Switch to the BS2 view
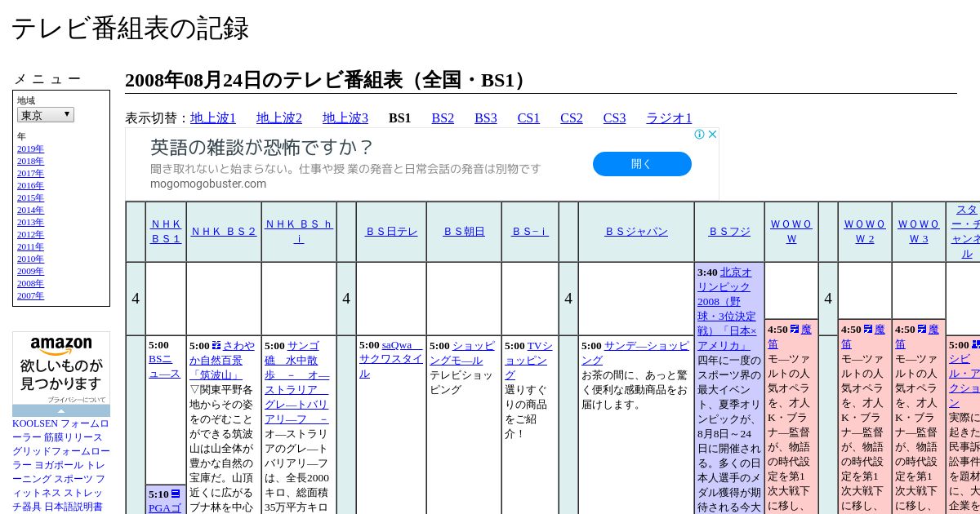 coord(443,118)
